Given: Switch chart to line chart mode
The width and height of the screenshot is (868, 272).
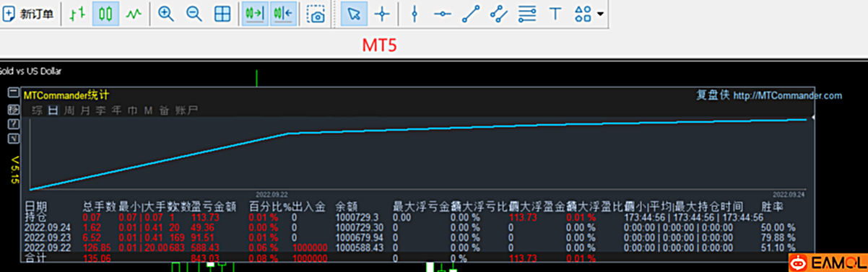Looking at the screenshot, I should [x=133, y=14].
